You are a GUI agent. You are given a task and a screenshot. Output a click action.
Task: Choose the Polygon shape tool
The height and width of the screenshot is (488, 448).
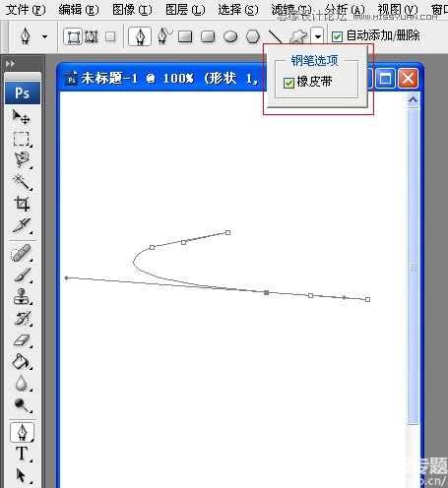[253, 36]
